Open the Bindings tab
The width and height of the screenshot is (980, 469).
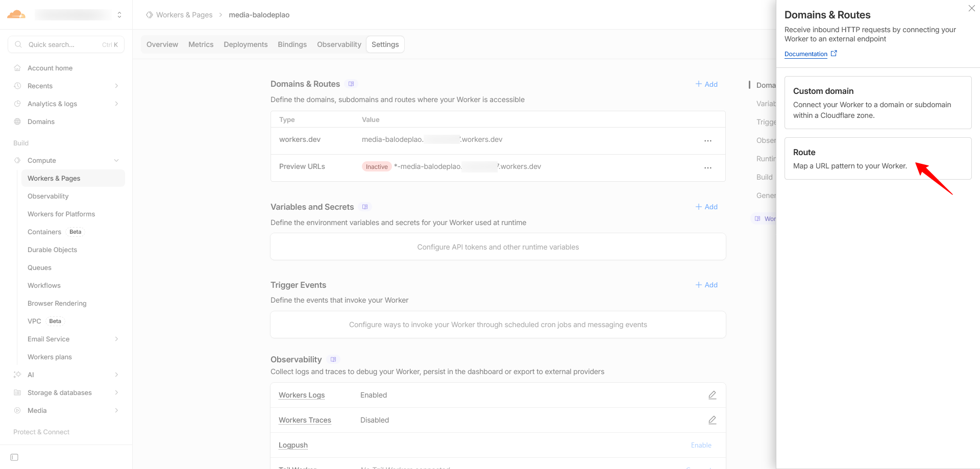coord(292,44)
